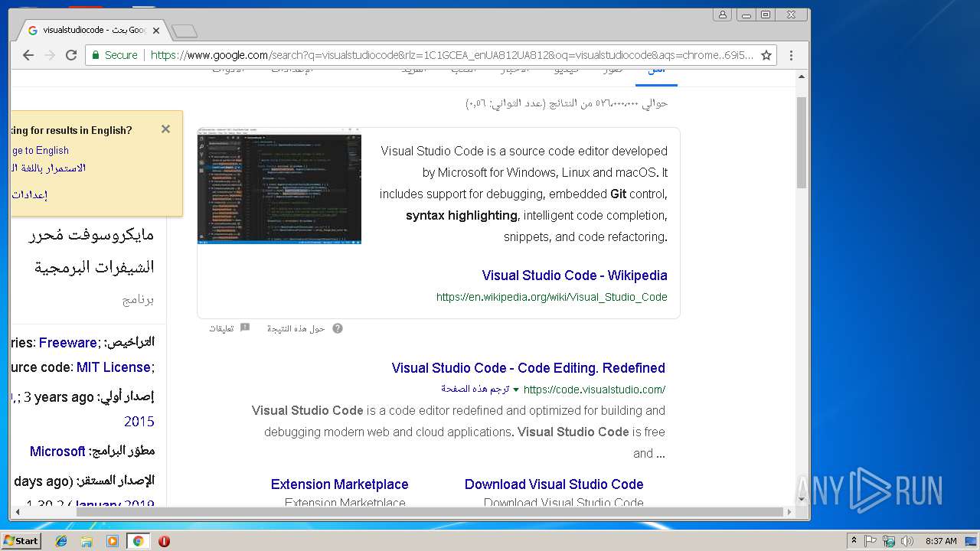Switch results language to English link

coord(40,151)
